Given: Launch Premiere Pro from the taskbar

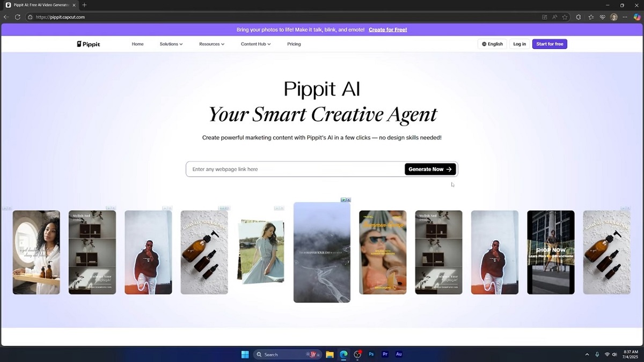Looking at the screenshot, I should (x=385, y=354).
